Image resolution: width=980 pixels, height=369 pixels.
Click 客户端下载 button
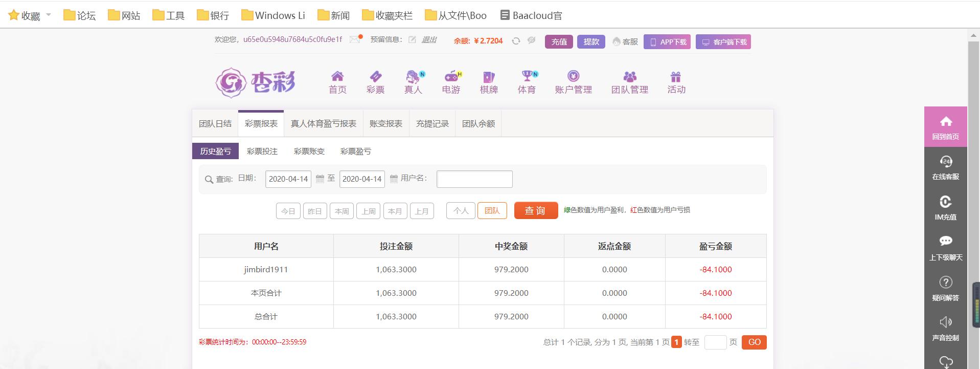[x=723, y=41]
